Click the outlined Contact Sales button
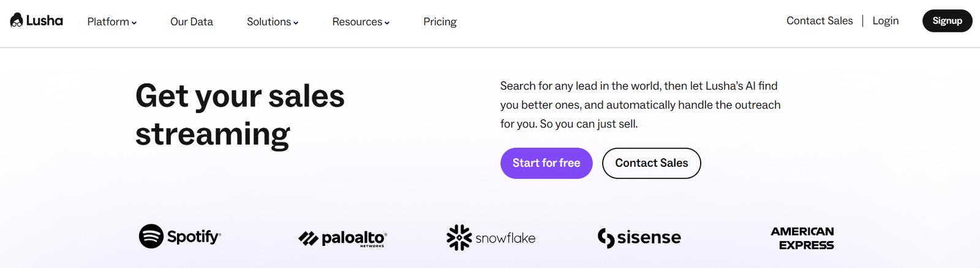The image size is (980, 268). (651, 163)
